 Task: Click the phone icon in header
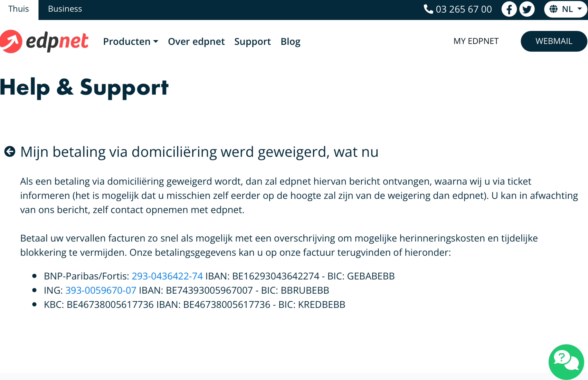(428, 9)
